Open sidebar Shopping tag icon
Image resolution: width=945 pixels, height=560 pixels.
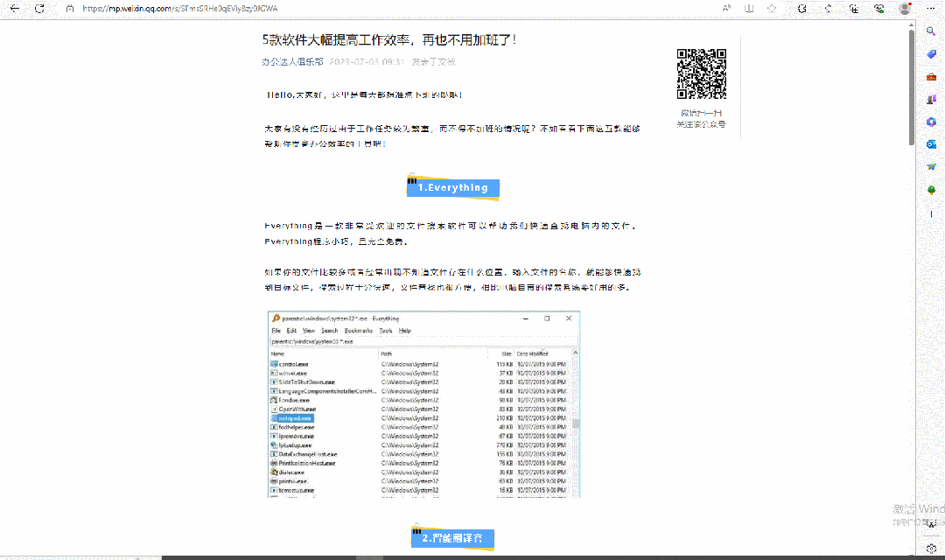click(x=931, y=54)
